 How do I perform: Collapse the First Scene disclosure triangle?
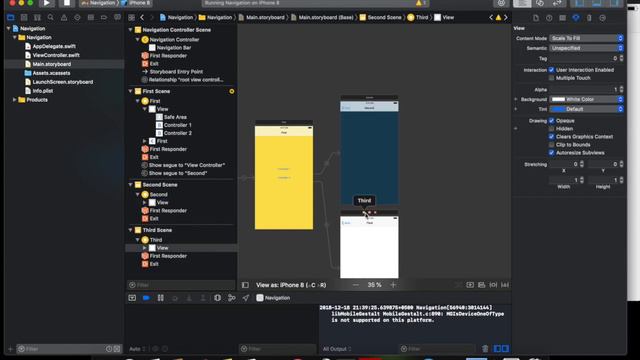(x=131, y=91)
